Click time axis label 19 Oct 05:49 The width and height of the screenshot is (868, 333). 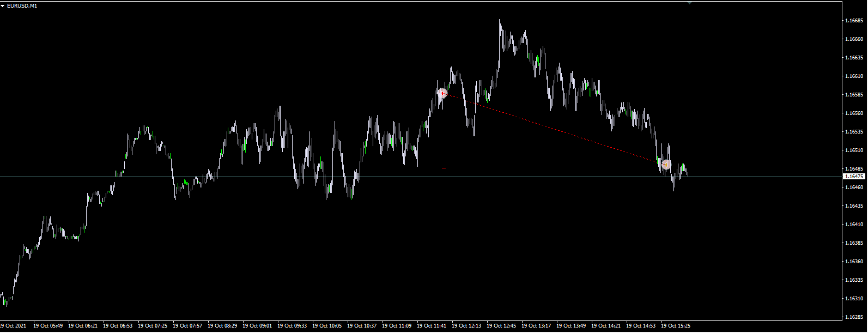tap(48, 326)
